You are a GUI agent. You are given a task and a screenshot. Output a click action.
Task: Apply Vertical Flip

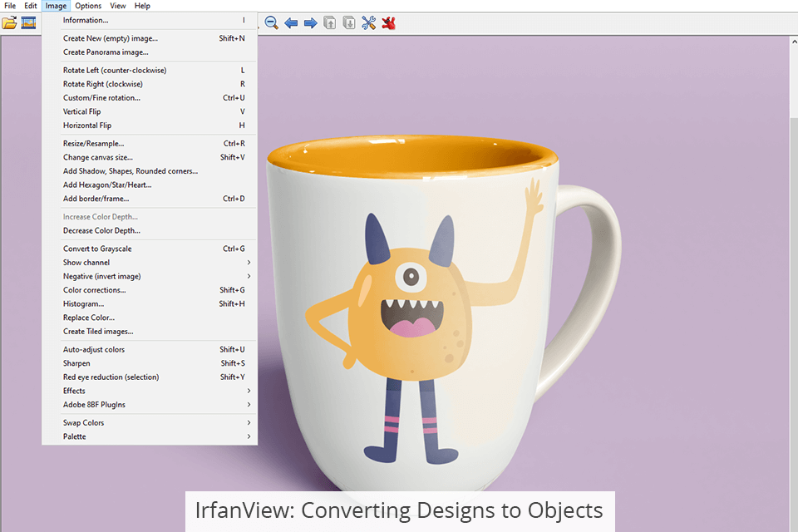pos(150,111)
